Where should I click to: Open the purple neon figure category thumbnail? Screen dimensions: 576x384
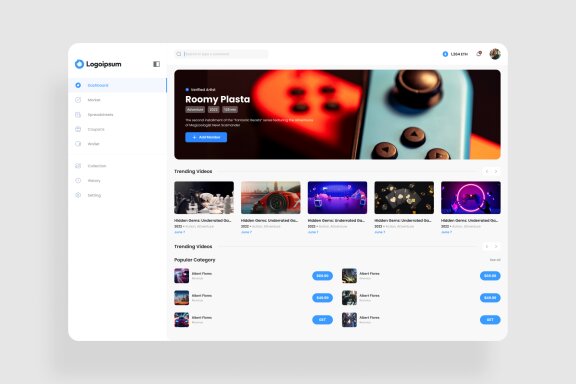pyautogui.click(x=181, y=276)
